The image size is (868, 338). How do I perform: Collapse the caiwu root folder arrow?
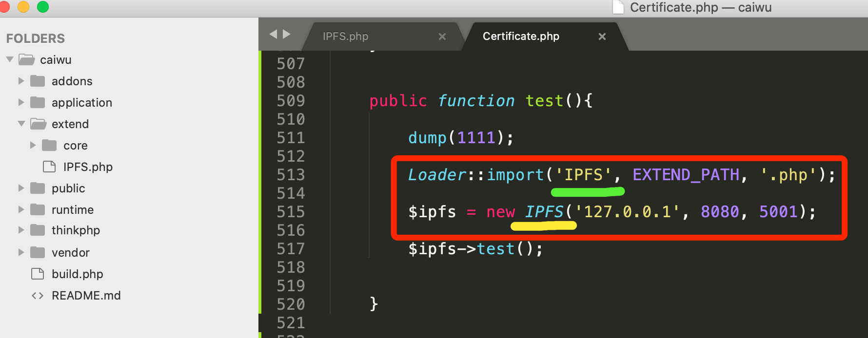tap(10, 59)
